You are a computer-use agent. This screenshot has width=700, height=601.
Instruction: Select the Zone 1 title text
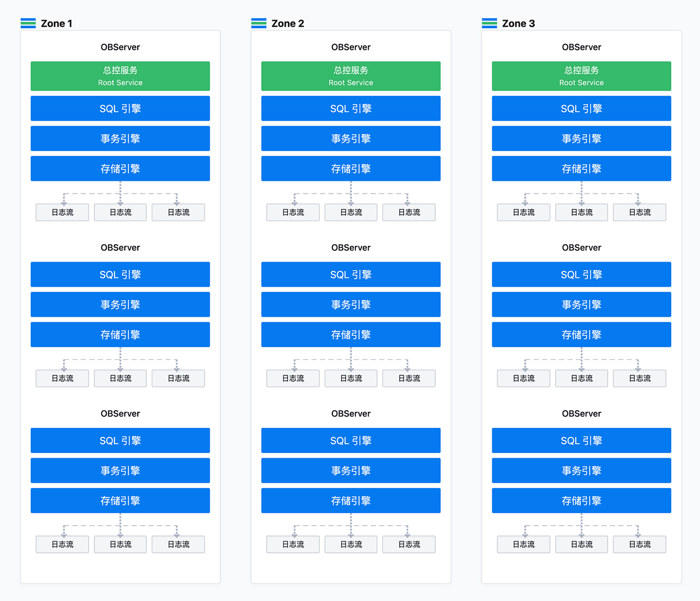tap(56, 23)
